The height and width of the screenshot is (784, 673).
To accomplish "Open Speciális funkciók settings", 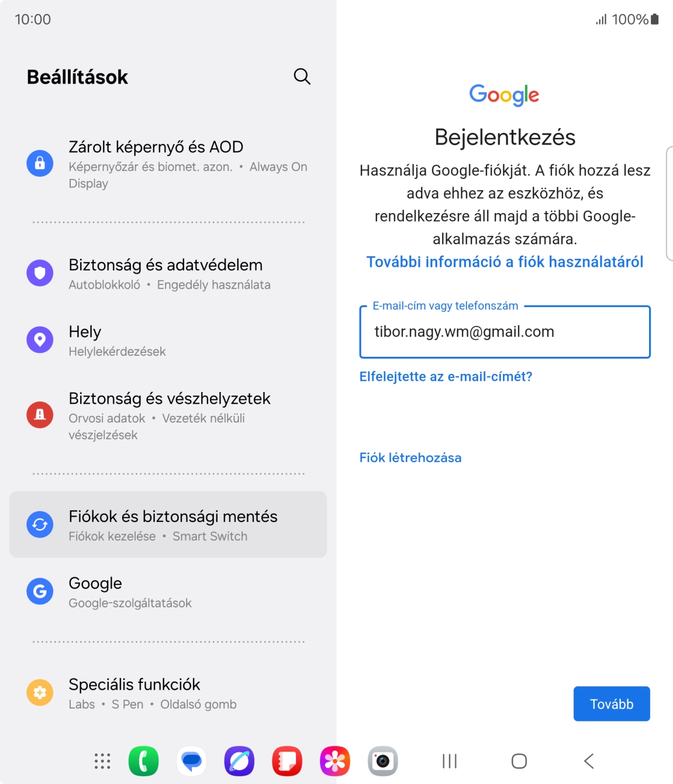I will click(x=168, y=693).
